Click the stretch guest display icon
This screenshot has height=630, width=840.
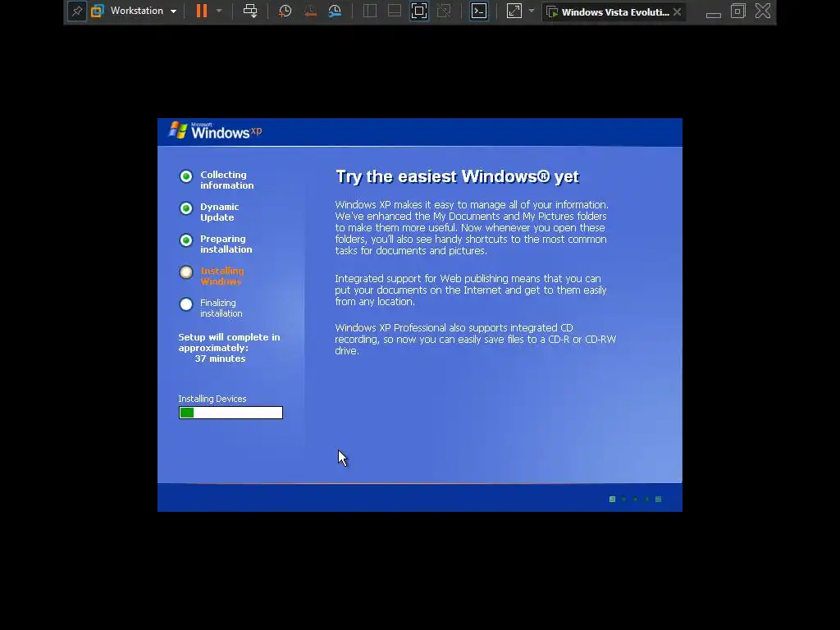point(514,11)
